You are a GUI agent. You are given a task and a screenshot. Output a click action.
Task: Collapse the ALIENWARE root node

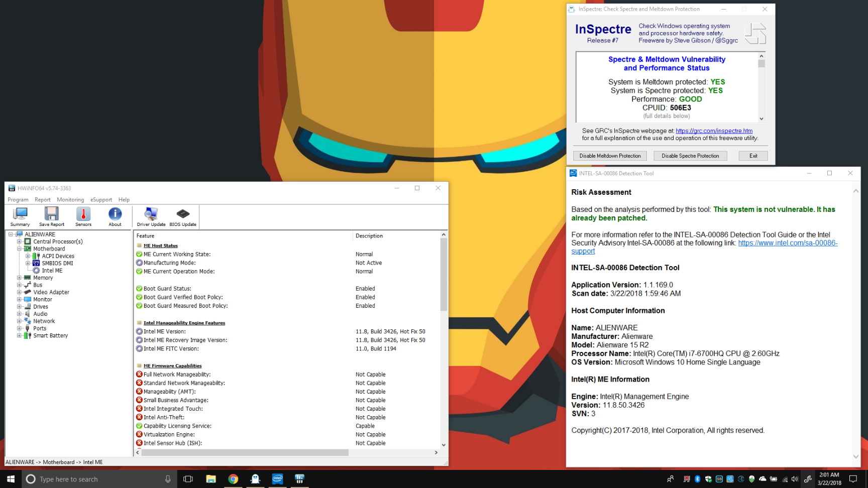11,234
